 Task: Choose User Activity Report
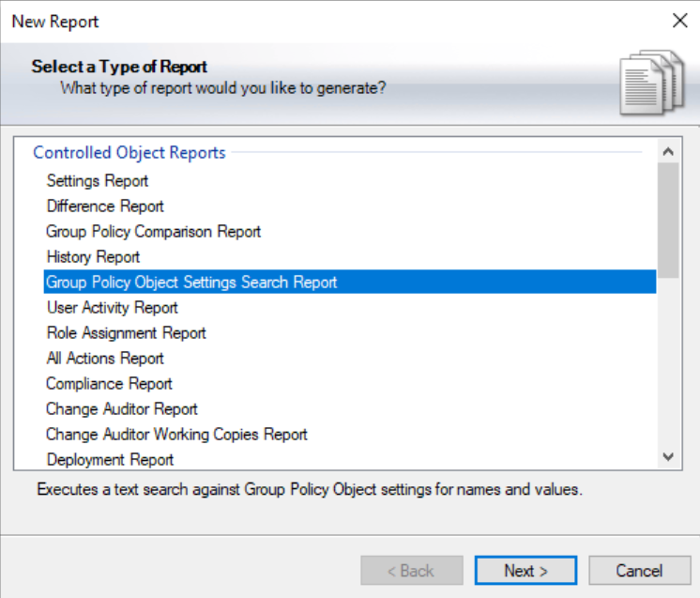(112, 308)
